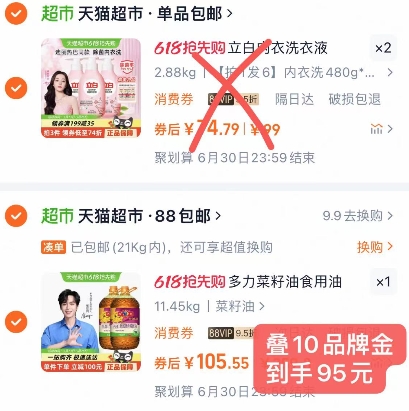The width and height of the screenshot is (409, 411).
Task: Expand 天猫超市·单品包邮 shop chevron
Action: pos(229,14)
